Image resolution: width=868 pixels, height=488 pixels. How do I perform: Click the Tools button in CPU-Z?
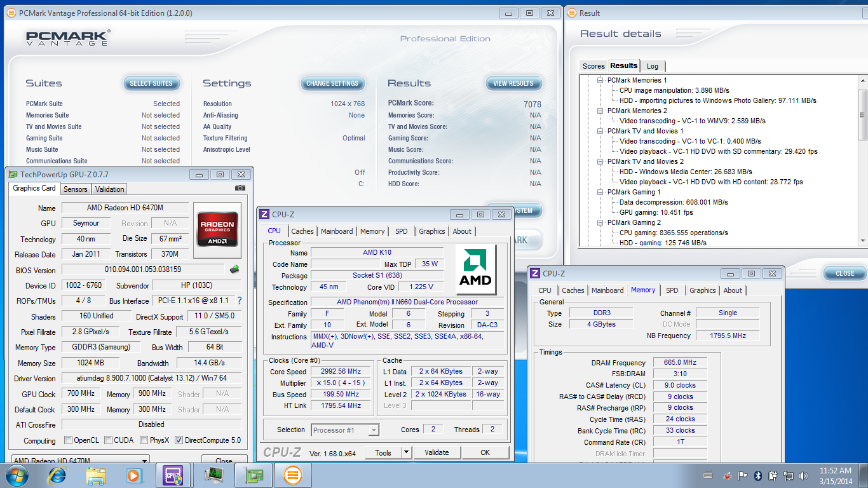click(383, 452)
